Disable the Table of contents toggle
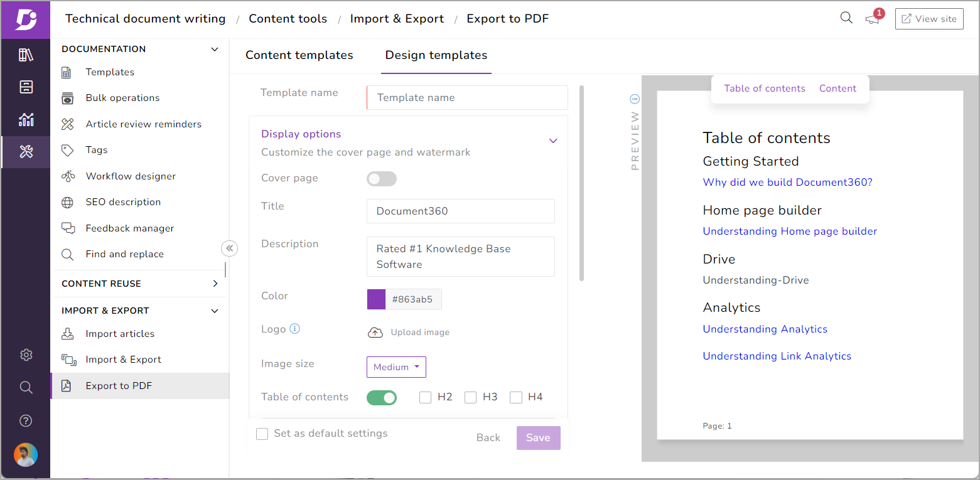 [x=382, y=398]
